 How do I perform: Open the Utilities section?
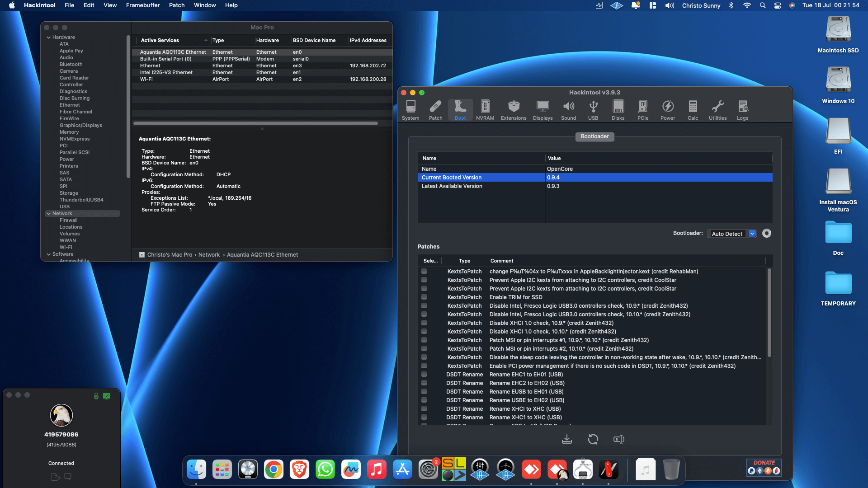pos(717,110)
